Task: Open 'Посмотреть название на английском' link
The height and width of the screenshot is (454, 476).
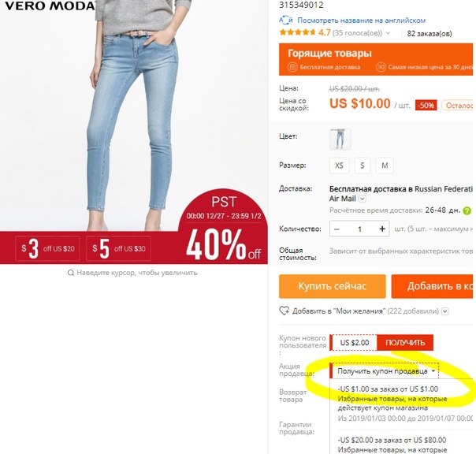Action: point(361,20)
